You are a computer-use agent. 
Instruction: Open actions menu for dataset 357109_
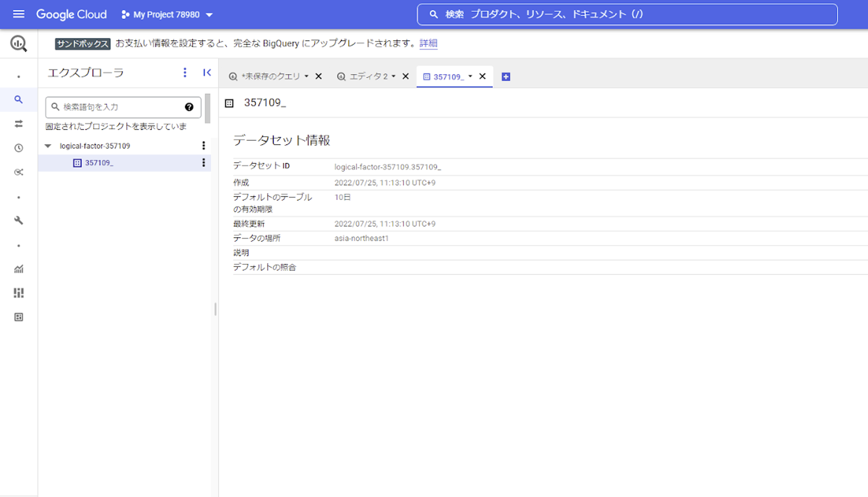tap(204, 163)
